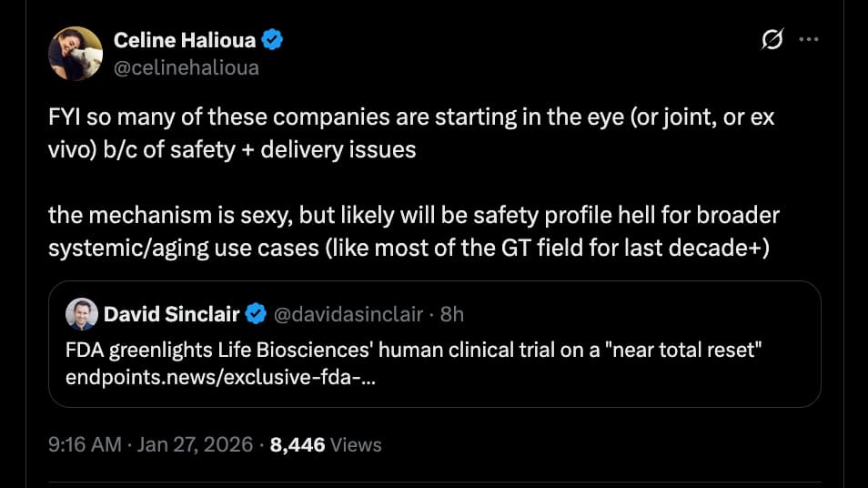
Task: Click David Sinclair's small profile picture
Action: coord(82,314)
